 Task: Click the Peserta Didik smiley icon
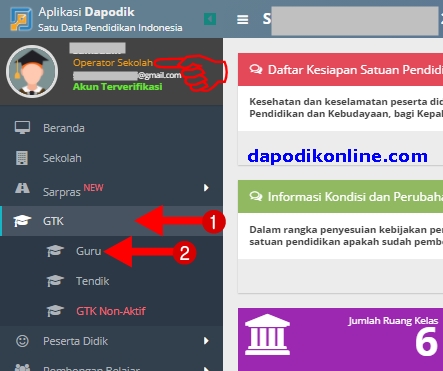click(x=22, y=341)
